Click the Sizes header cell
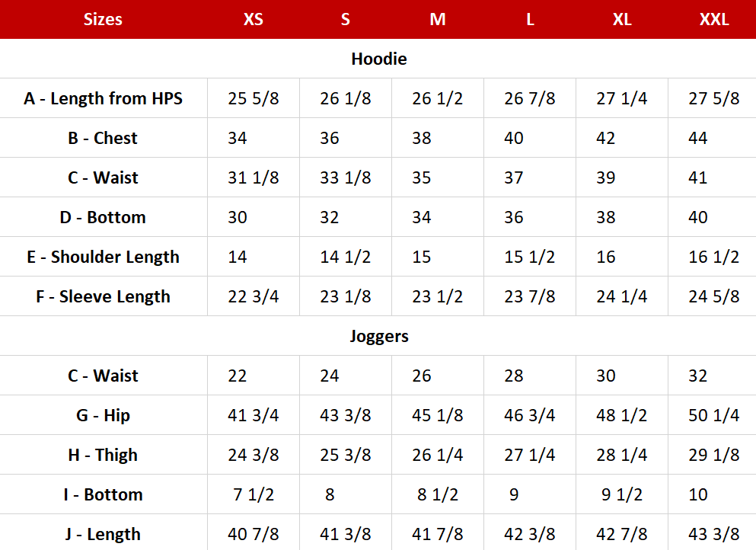Image resolution: width=756 pixels, height=550 pixels. (x=103, y=19)
